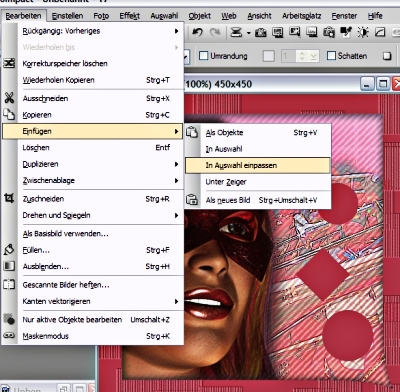Open the Einstellen menu
Viewport: 400px width, 392px height.
click(x=67, y=16)
